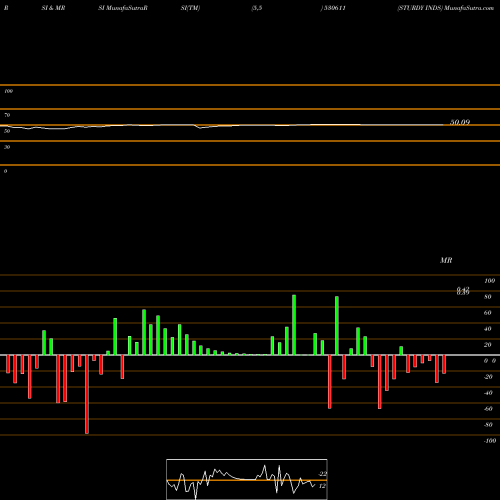Click the "SI MunafaSutraR" header text
The image size is (500, 500).
click(123, 8)
